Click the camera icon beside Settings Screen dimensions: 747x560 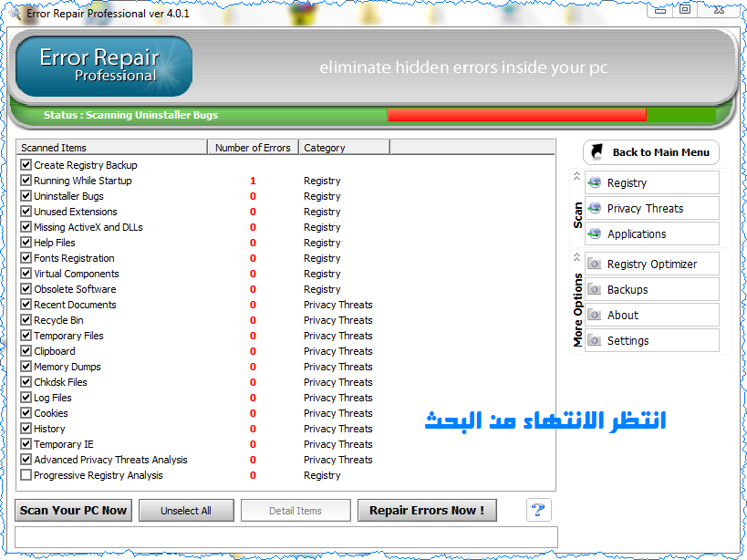point(594,340)
